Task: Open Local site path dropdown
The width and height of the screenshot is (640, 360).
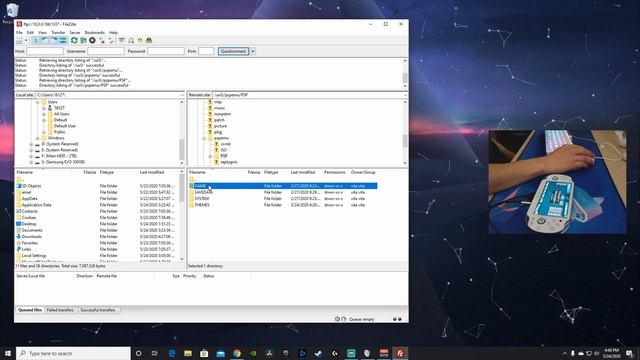Action: pyautogui.click(x=182, y=95)
